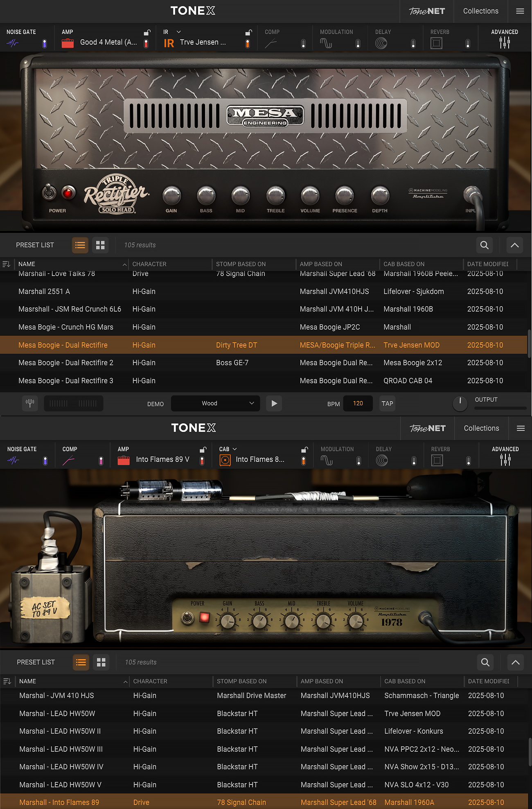Select the red AMP icon beside Good 4 Metal

(x=68, y=43)
